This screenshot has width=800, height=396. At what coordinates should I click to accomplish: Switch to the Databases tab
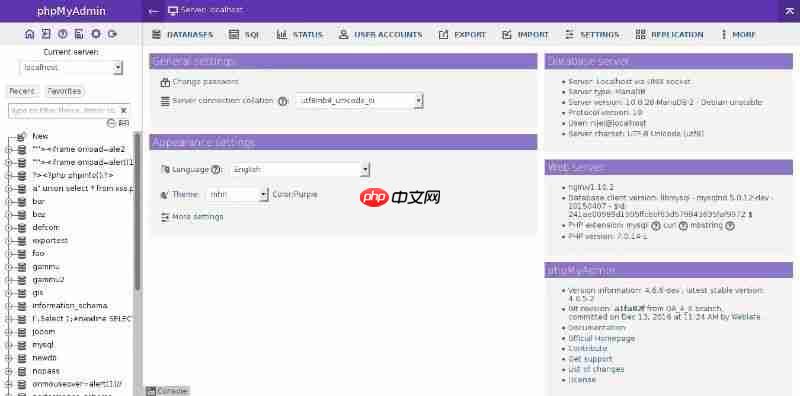click(182, 35)
